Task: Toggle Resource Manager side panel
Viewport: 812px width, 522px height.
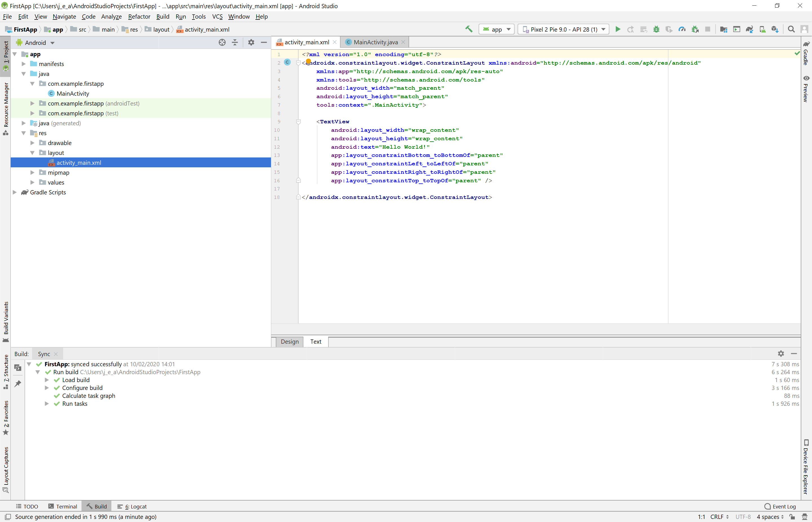Action: [x=6, y=109]
